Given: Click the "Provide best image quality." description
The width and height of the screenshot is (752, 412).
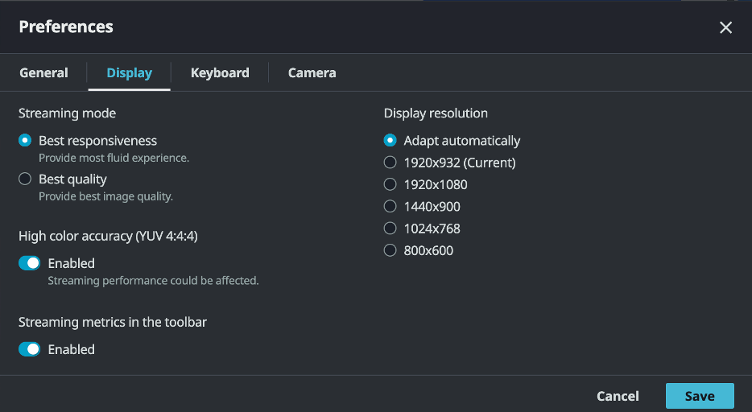Looking at the screenshot, I should [x=105, y=197].
